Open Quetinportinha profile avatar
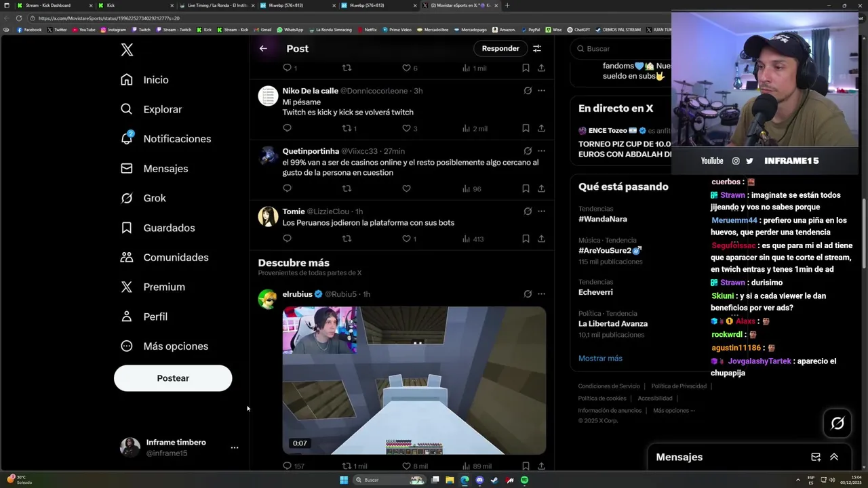This screenshot has width=868, height=488. point(269,156)
